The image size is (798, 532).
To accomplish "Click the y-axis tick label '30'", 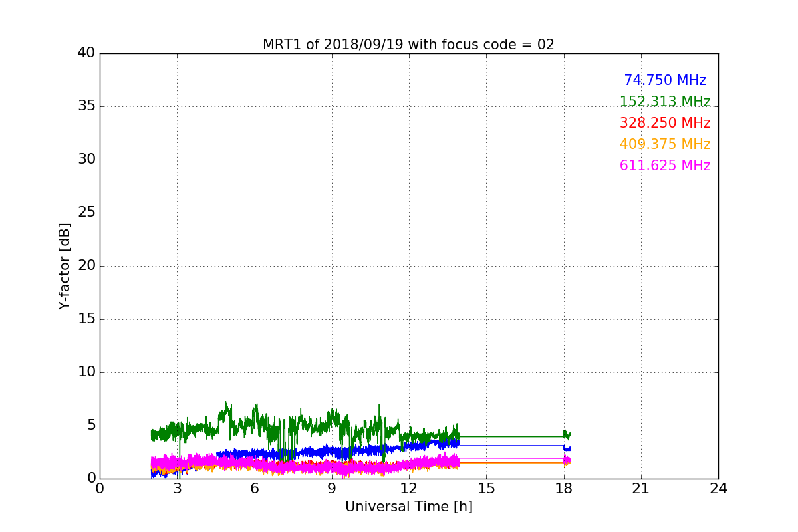I will 86,160.
